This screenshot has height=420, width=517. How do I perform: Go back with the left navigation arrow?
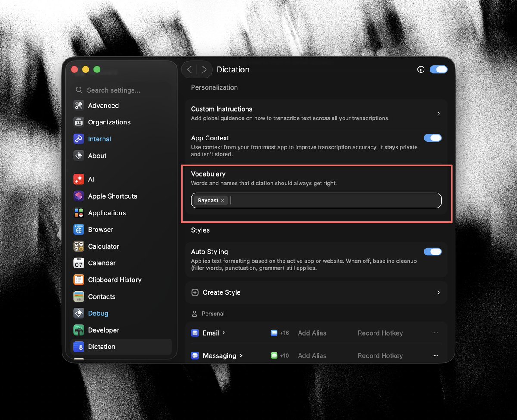pyautogui.click(x=190, y=69)
